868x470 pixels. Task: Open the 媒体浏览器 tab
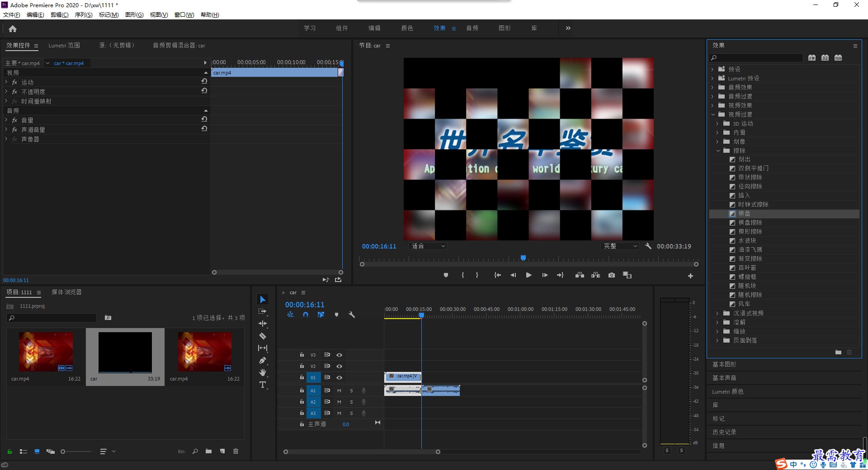click(x=66, y=292)
